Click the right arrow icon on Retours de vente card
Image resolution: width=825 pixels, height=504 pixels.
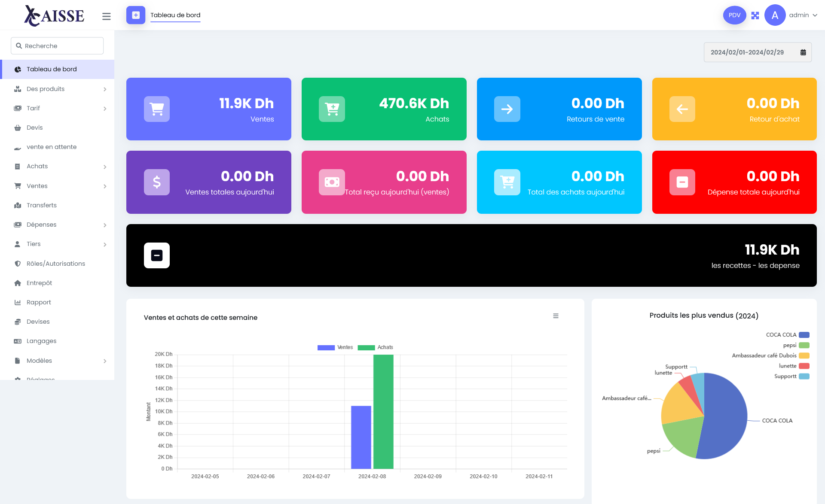coord(507,109)
